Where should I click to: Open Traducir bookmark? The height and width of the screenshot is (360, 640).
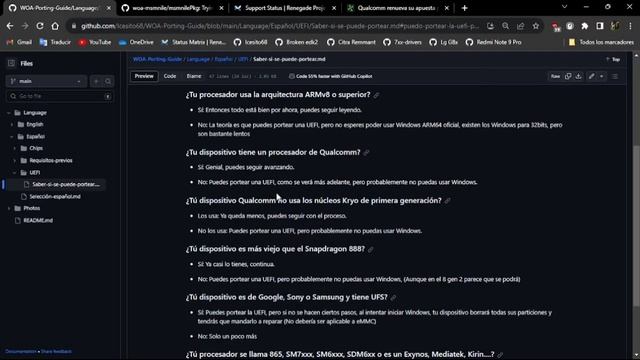[x=55, y=42]
